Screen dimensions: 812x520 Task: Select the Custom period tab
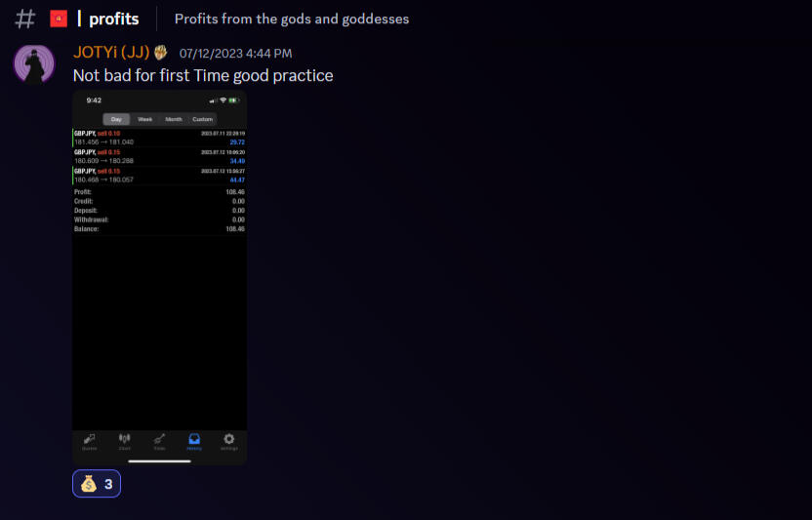(x=202, y=119)
